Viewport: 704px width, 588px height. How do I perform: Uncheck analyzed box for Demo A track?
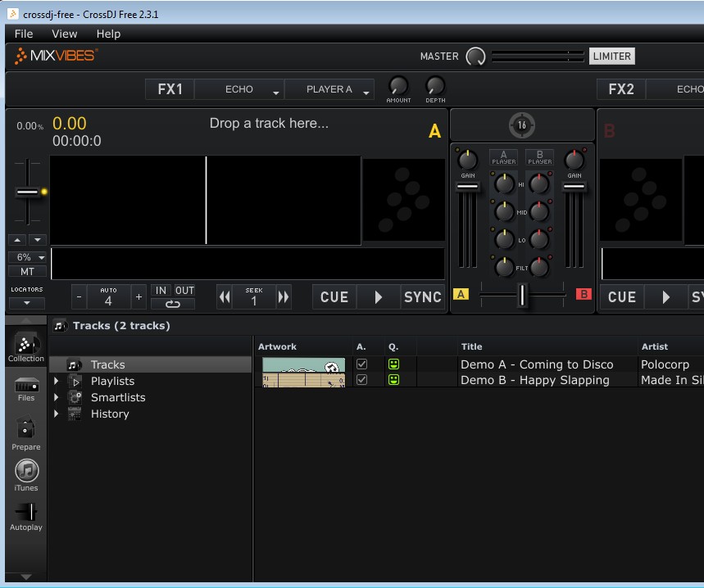[x=361, y=364]
